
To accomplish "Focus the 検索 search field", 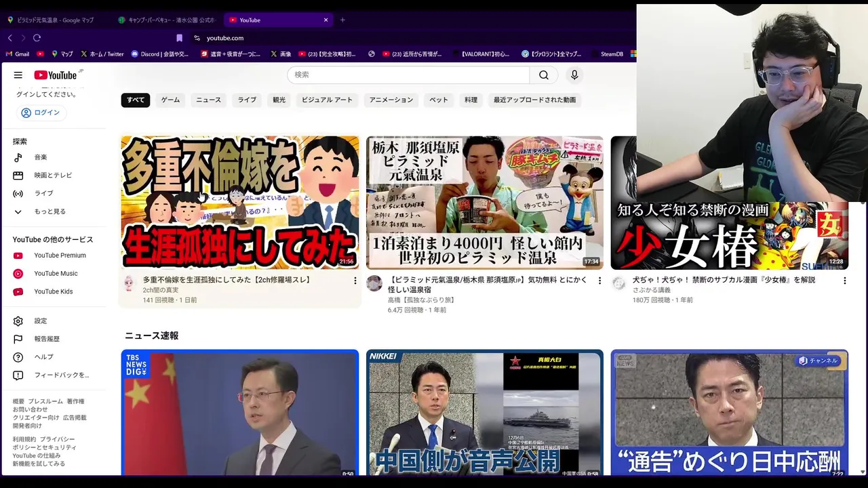I will coord(408,75).
